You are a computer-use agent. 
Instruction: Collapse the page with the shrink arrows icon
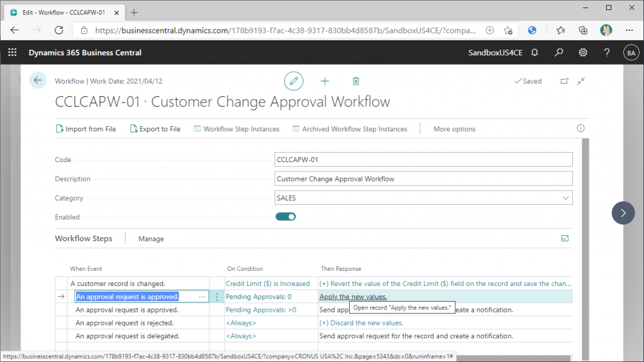(x=580, y=81)
